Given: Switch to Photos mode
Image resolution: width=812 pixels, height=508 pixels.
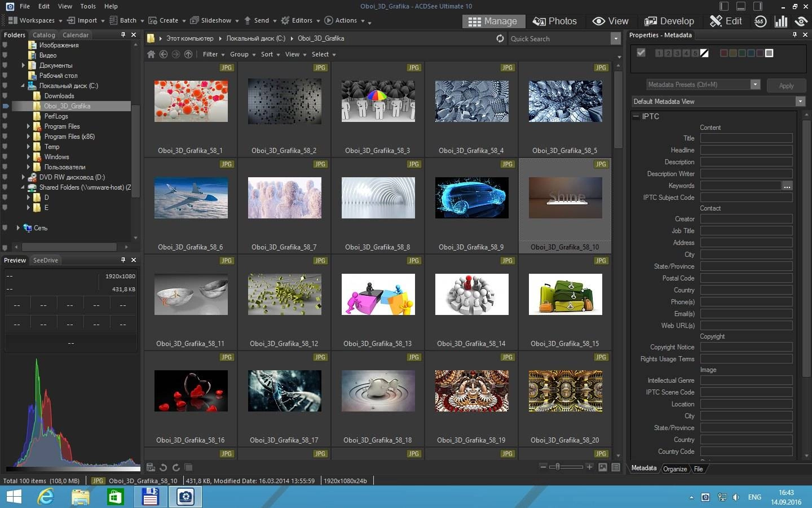Looking at the screenshot, I should 555,21.
